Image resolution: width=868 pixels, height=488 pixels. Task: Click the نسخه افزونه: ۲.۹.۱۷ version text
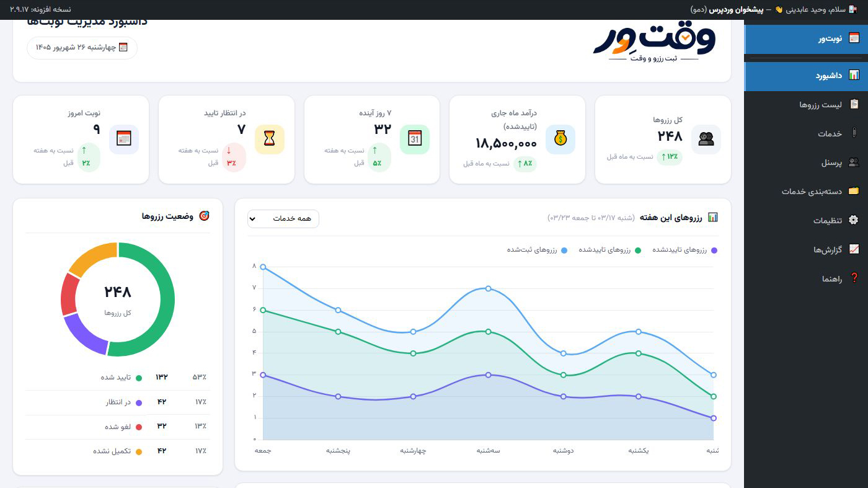(40, 9)
